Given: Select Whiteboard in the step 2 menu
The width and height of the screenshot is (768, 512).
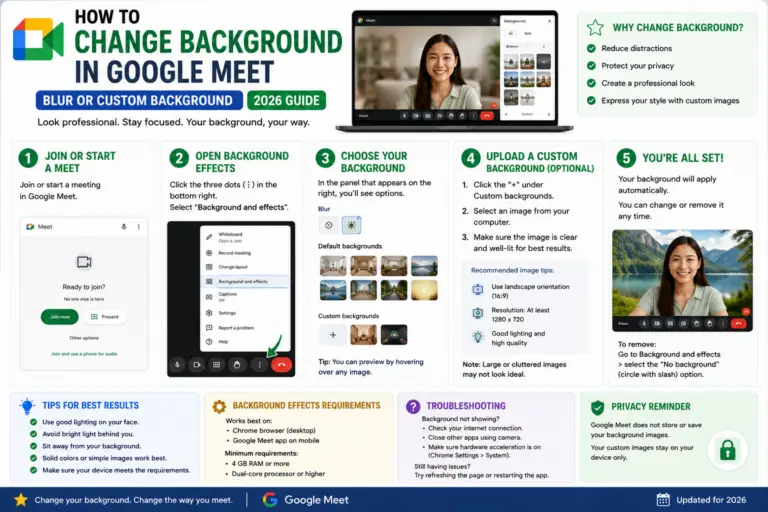Looking at the screenshot, I should [x=245, y=237].
